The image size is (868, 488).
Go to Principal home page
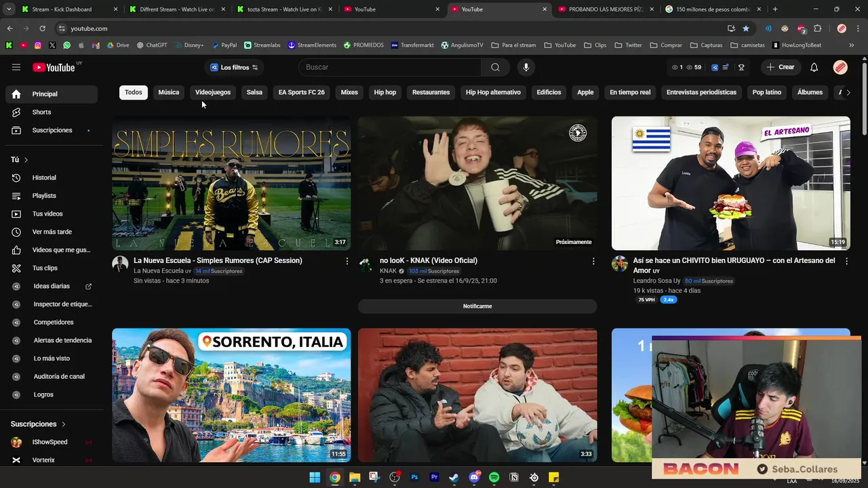point(52,94)
